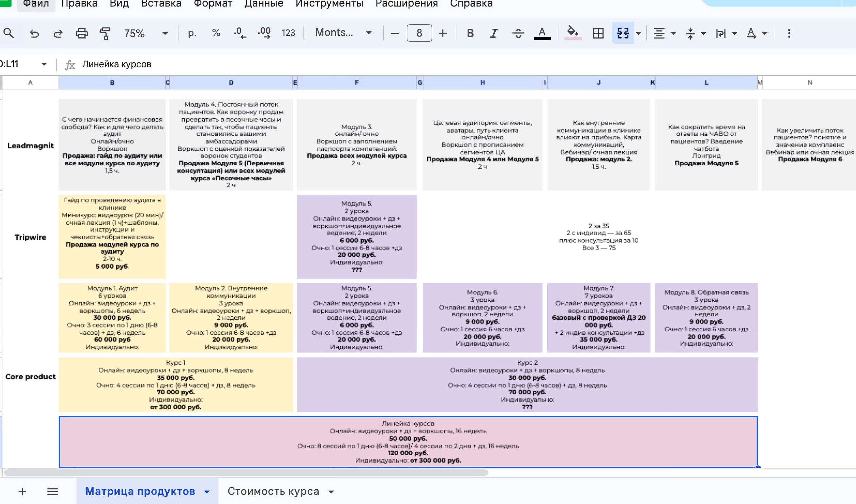
Task: Open the Borders grid icon
Action: tap(598, 33)
